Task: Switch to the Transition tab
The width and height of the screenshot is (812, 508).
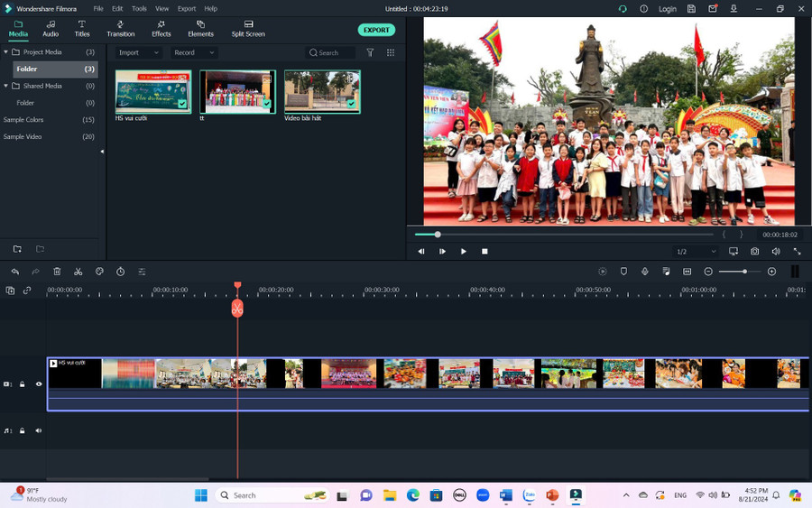Action: point(120,29)
